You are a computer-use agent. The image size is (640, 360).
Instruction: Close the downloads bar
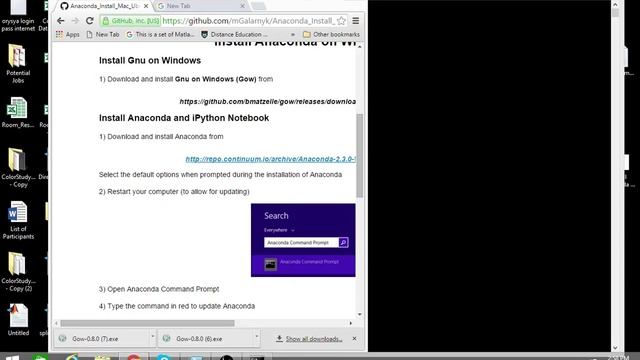click(354, 338)
